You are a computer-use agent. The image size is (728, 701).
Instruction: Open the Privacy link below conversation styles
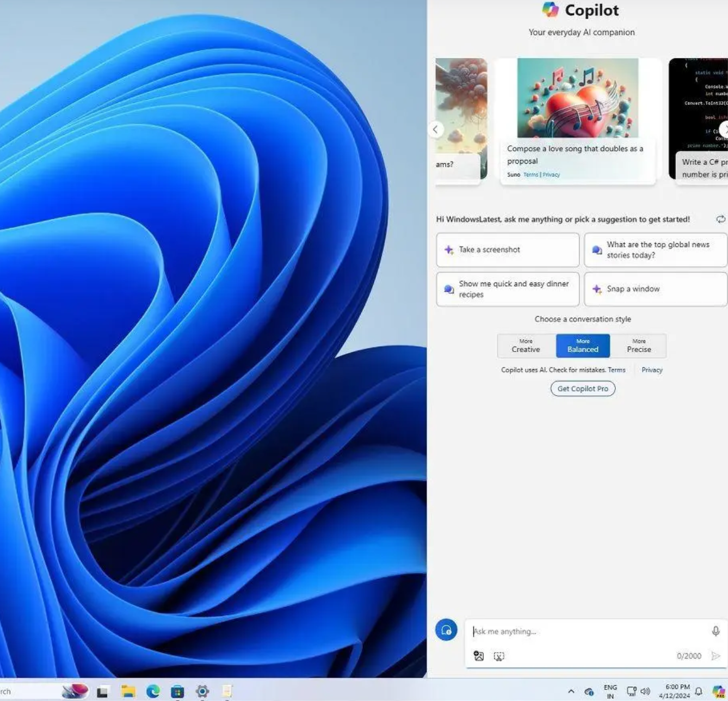(x=652, y=370)
